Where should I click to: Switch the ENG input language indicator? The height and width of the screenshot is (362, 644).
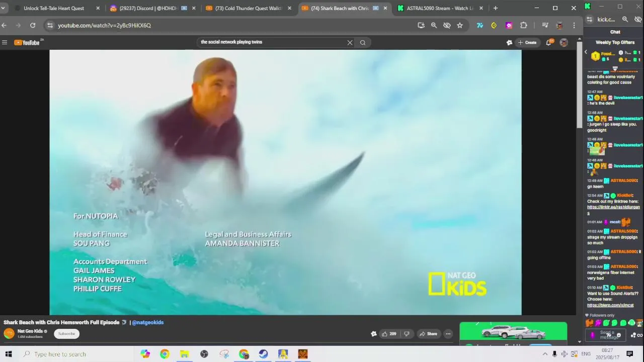(586, 354)
